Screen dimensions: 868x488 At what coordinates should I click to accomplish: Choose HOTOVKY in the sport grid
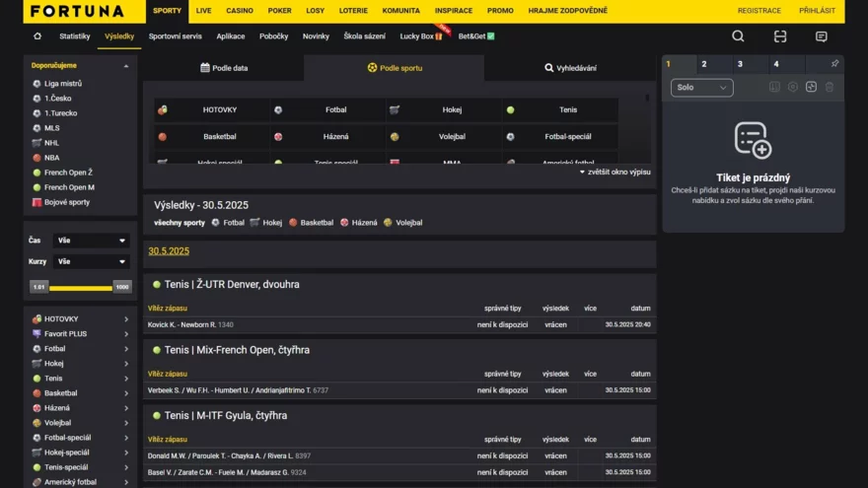pyautogui.click(x=212, y=110)
